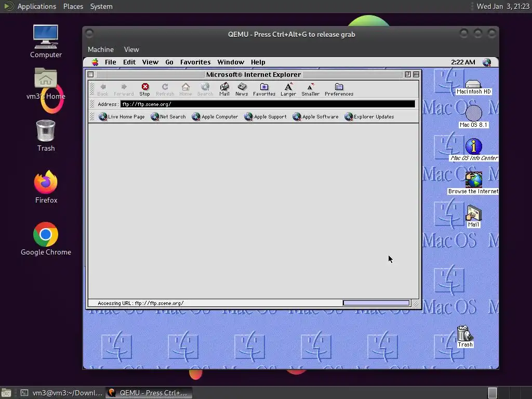The height and width of the screenshot is (399, 532).
Task: Open the Firefox desktop icon
Action: click(46, 187)
